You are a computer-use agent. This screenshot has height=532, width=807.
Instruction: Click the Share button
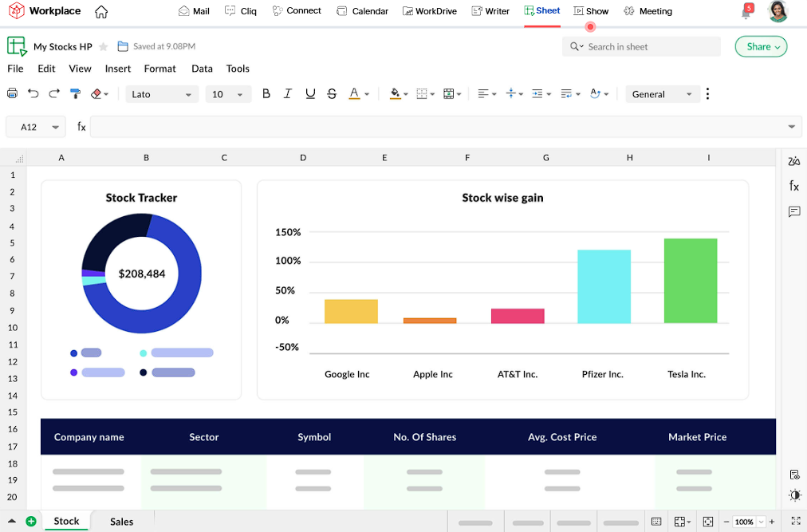click(759, 46)
